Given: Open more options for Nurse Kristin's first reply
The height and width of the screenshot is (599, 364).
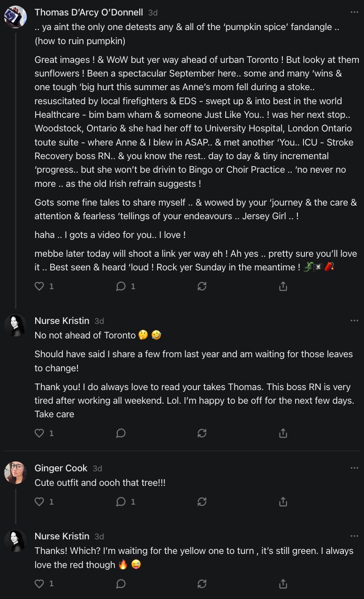Looking at the screenshot, I should click(354, 321).
